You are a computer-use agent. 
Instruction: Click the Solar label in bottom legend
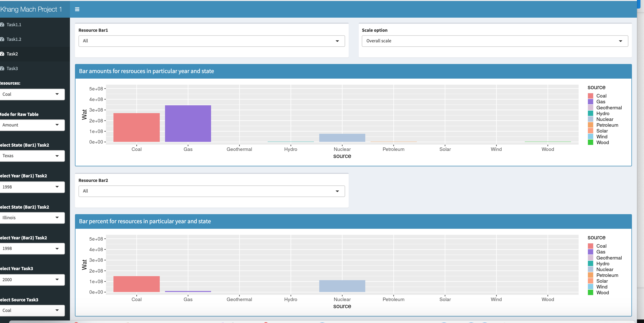[x=602, y=281]
